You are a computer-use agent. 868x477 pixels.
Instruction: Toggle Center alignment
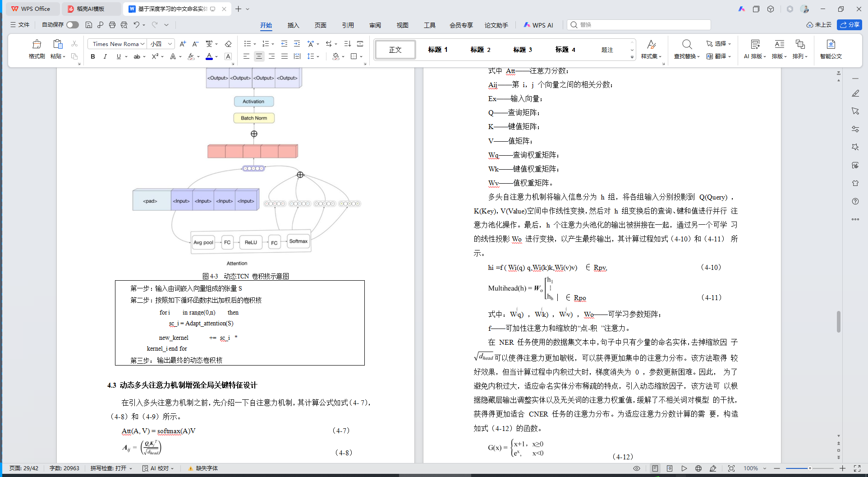click(x=259, y=56)
